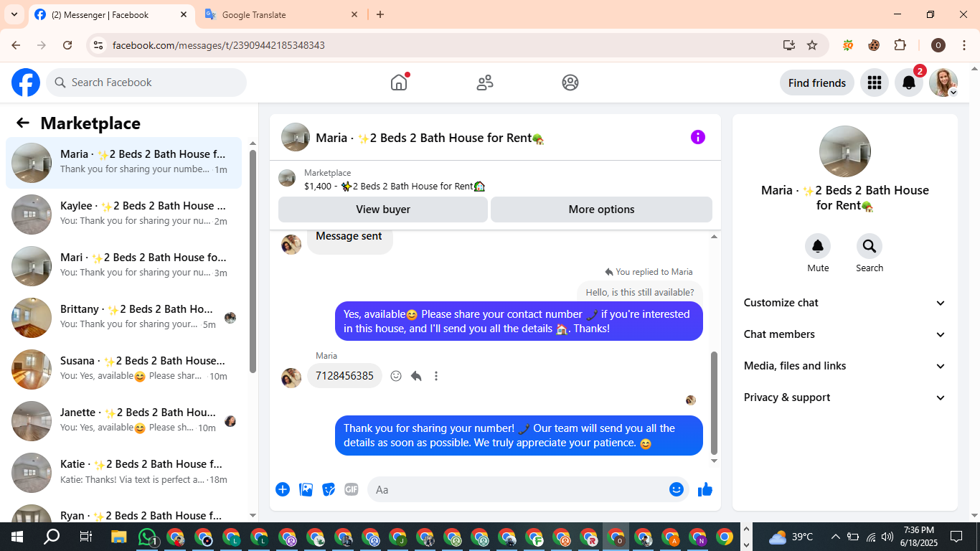The height and width of the screenshot is (551, 980).
Task: Select the Messenger | Facebook tab
Action: point(111,15)
